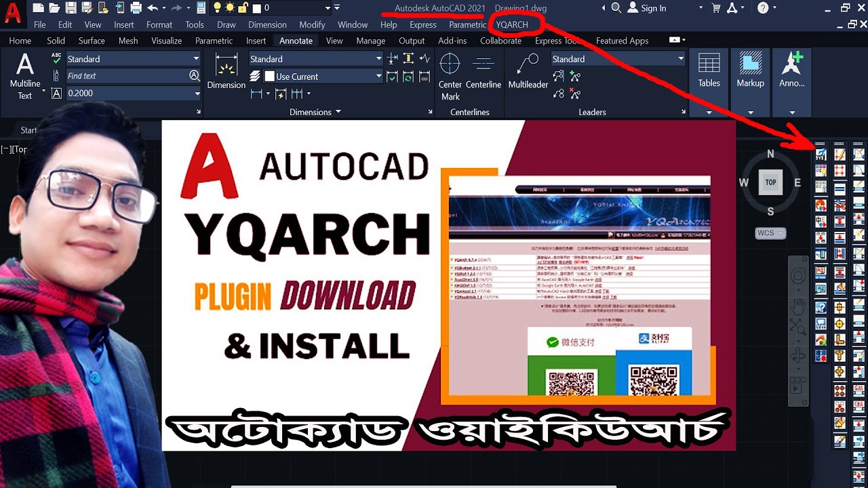Screen dimensions: 868x488
Task: Open the Autodesk App Store cart icon
Action: pos(716,8)
